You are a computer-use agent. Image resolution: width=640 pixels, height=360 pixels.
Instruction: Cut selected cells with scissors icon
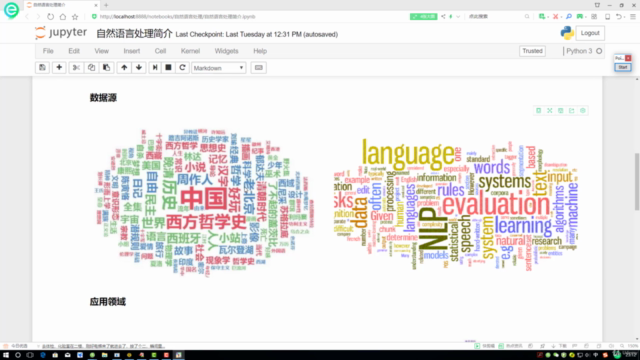(x=76, y=68)
